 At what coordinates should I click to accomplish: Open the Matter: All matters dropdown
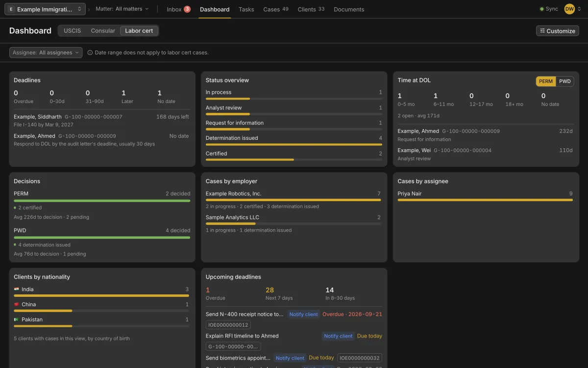tap(122, 9)
